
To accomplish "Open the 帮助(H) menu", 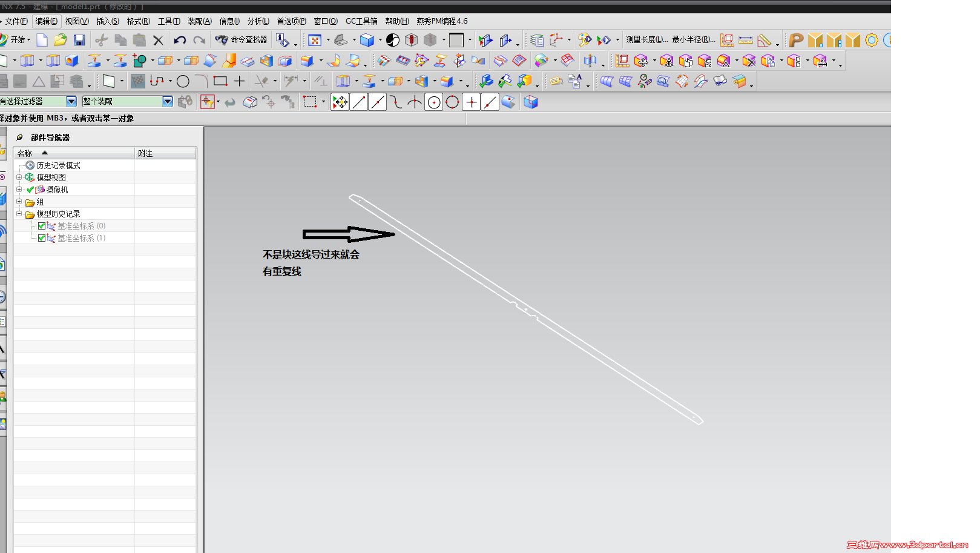I will (x=397, y=21).
